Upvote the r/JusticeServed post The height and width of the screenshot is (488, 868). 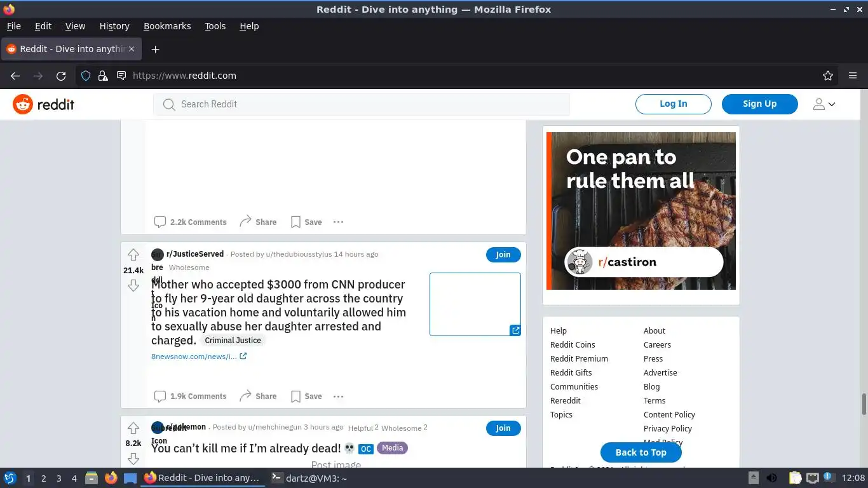133,255
